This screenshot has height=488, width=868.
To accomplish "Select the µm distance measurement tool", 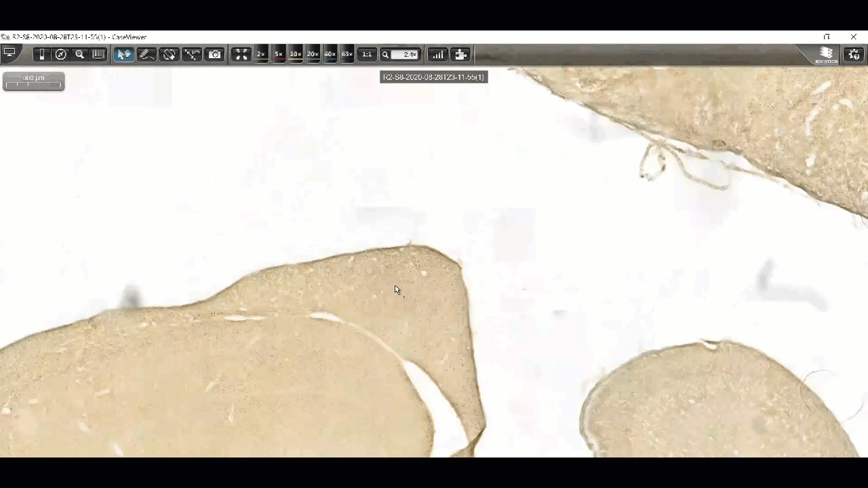I will coord(192,54).
